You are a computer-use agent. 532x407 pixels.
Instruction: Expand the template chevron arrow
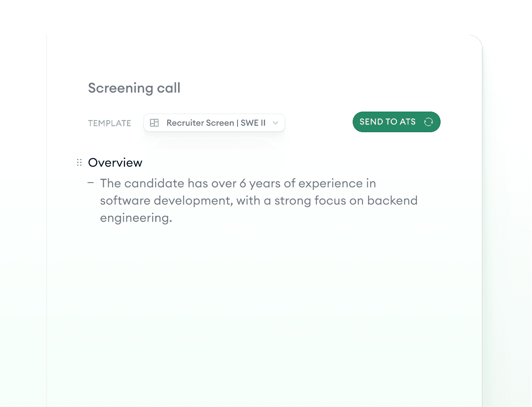[275, 123]
